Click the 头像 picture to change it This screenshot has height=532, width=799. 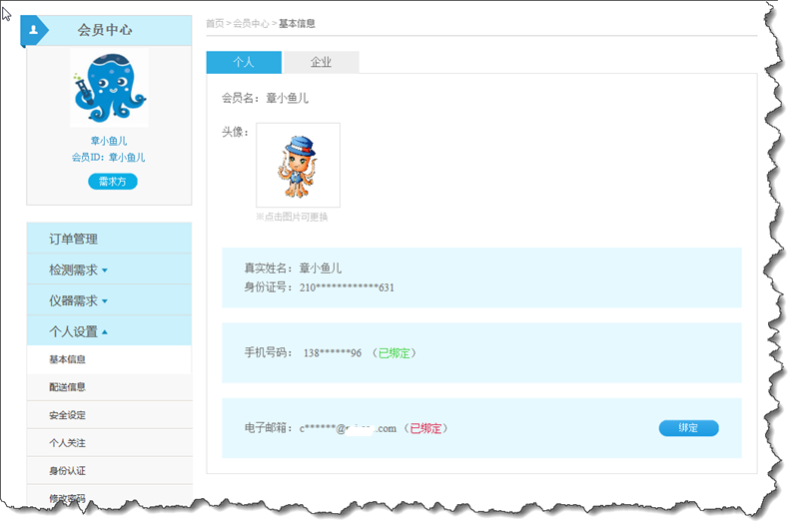click(x=298, y=165)
